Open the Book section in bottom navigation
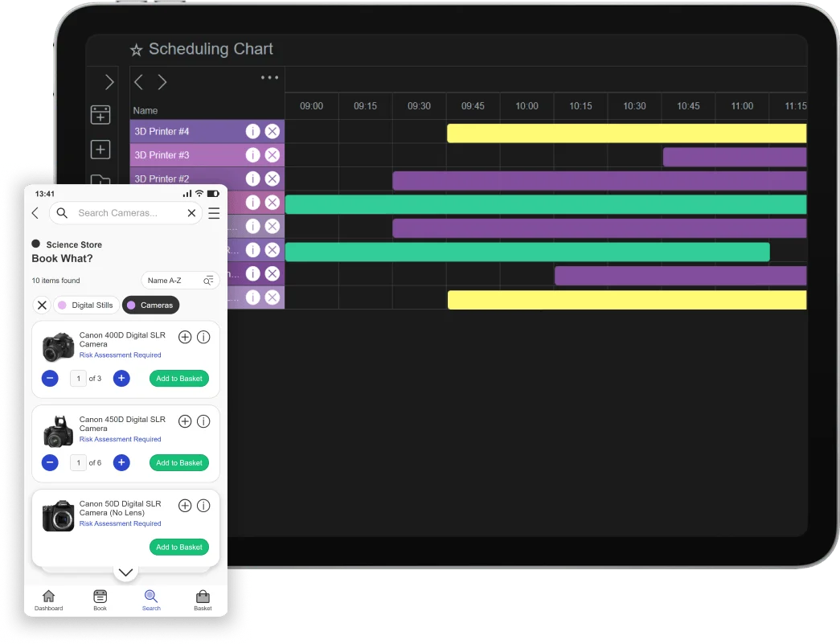Image resolution: width=840 pixels, height=644 pixels. (x=100, y=598)
